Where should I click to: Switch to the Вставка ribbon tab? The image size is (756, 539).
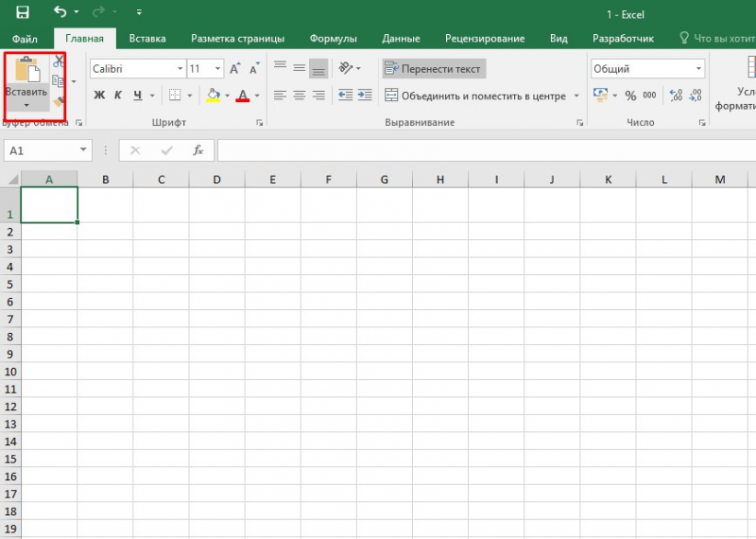(x=147, y=39)
